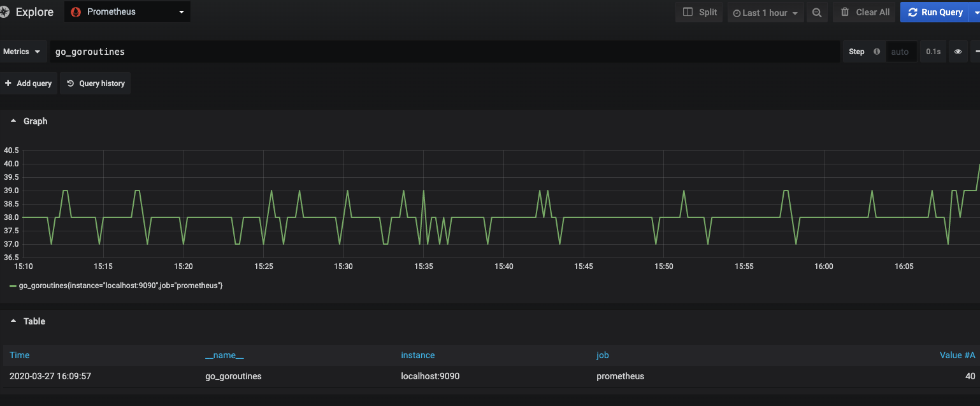Click the clock icon in time picker

[x=737, y=13]
